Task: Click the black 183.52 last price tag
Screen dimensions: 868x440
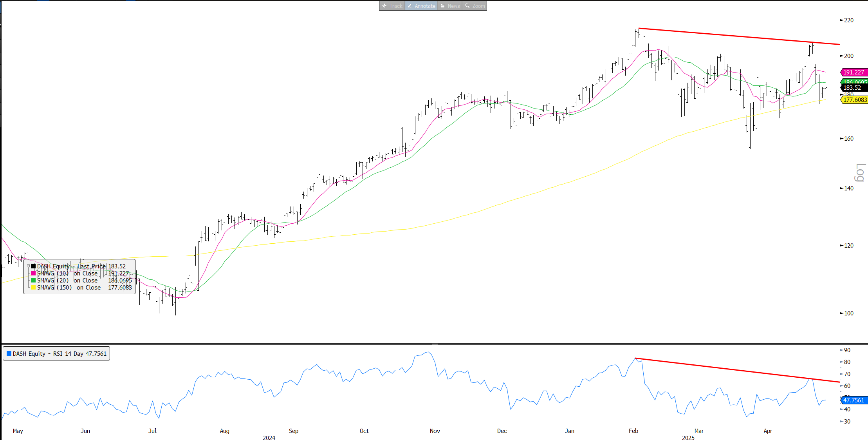Action: point(854,88)
